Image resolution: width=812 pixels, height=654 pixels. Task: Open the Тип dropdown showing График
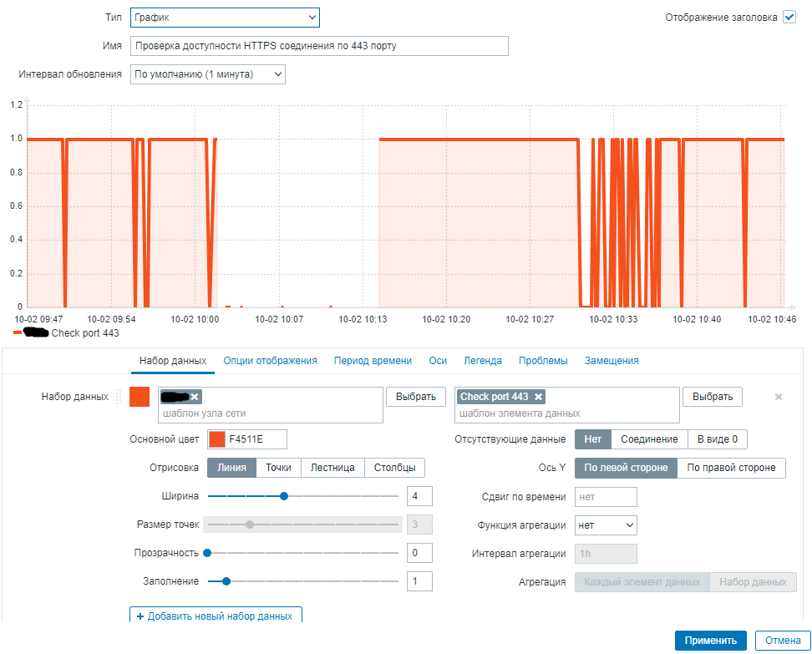(x=225, y=17)
